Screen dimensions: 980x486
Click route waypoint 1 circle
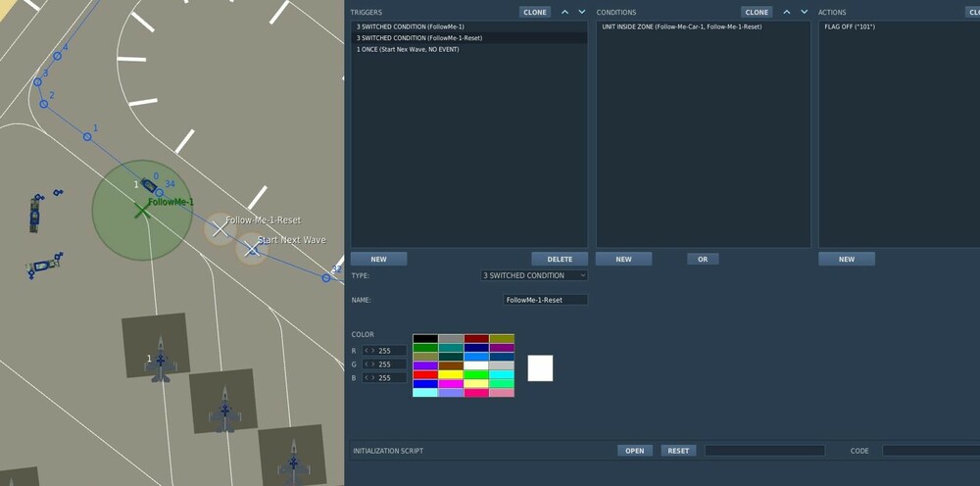(87, 136)
